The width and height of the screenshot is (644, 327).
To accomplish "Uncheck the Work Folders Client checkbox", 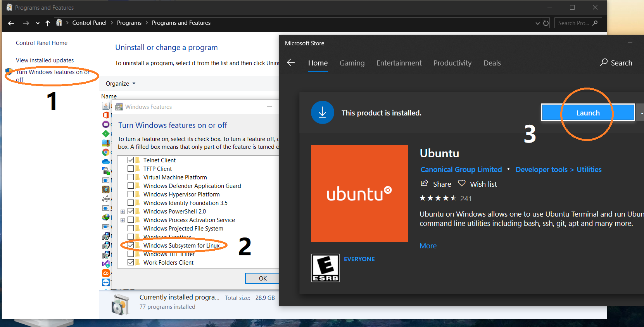I will click(x=131, y=262).
